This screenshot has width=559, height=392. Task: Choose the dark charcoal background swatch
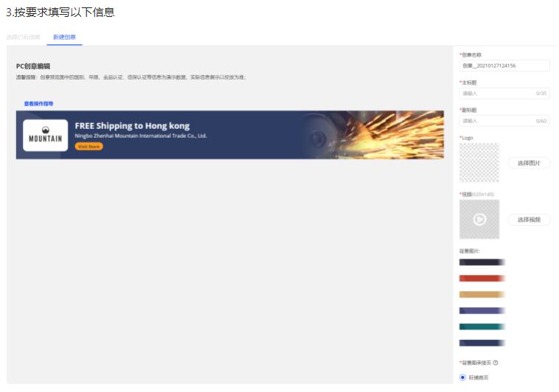coord(482,262)
